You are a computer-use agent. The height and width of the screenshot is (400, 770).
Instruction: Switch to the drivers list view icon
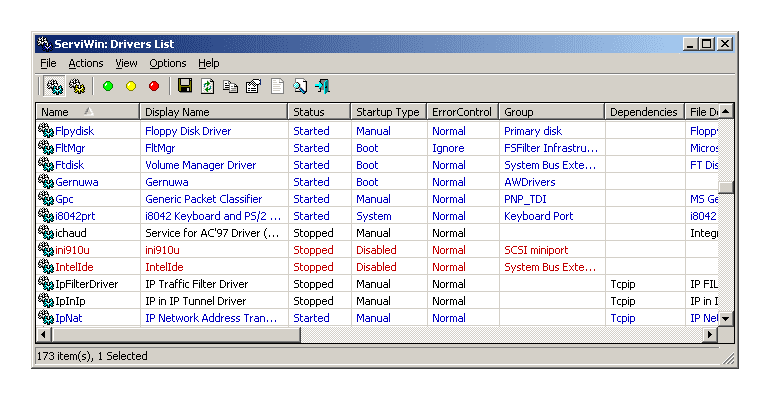pyautogui.click(x=54, y=87)
